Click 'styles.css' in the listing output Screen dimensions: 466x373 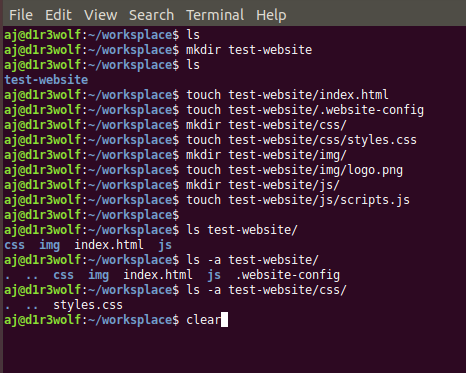88,305
